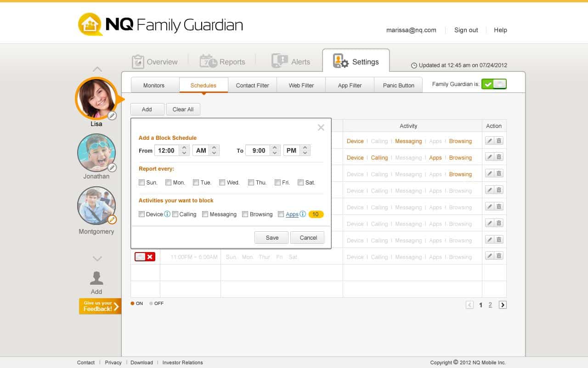588x368 pixels.
Task: Check the Device activity to block
Action: 142,214
